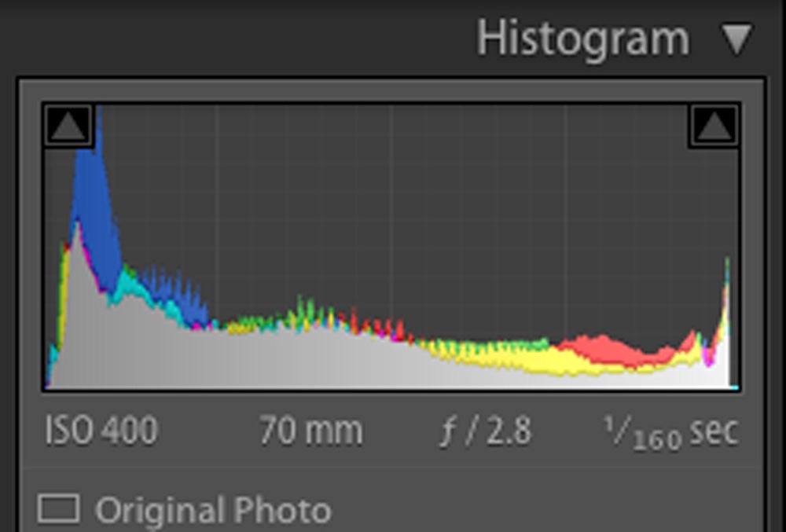This screenshot has height=532, width=786.
Task: Collapse the Histogram panel triangle
Action: click(x=736, y=39)
